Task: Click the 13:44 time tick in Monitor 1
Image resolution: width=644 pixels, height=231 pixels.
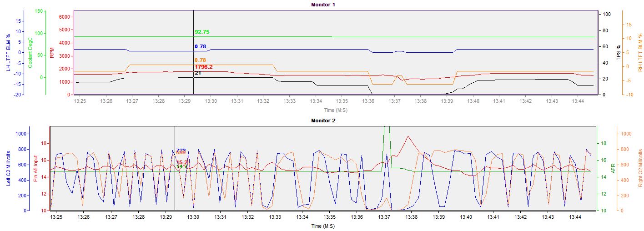Action: [578, 101]
